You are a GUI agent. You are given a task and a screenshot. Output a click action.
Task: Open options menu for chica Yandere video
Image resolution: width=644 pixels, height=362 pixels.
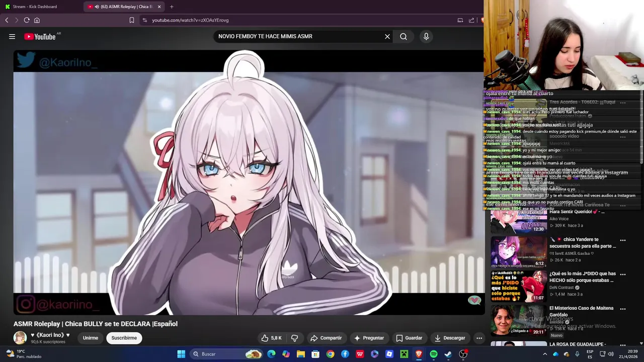tap(623, 240)
